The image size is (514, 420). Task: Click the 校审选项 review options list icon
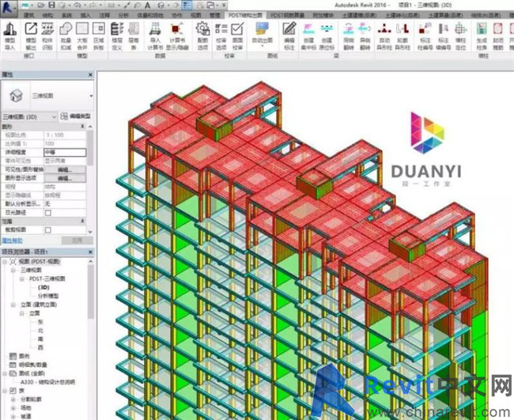pyautogui.click(x=221, y=28)
